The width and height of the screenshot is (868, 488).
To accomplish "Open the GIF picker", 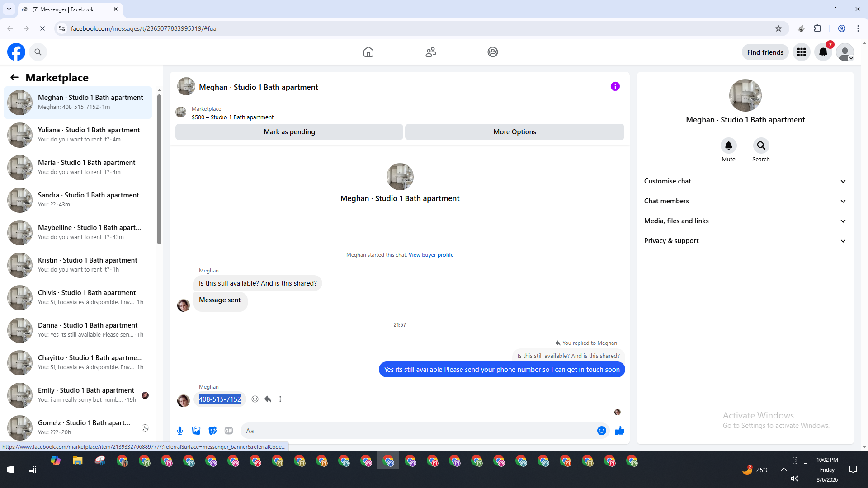I will (x=229, y=431).
